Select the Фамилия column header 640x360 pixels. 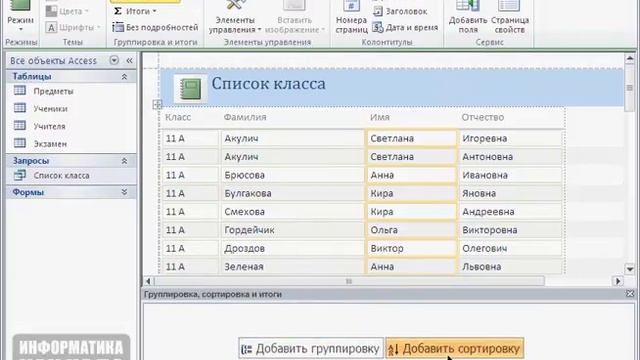pyautogui.click(x=245, y=117)
